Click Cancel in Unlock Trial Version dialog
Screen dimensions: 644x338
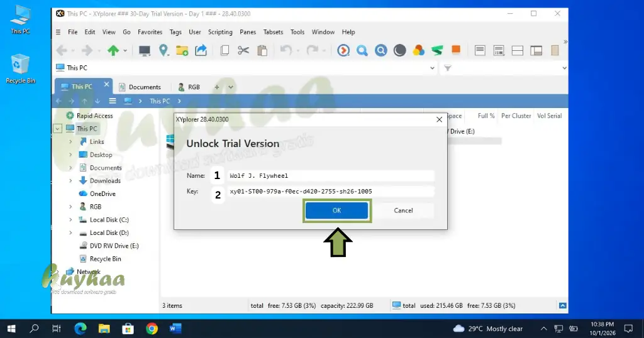point(403,210)
